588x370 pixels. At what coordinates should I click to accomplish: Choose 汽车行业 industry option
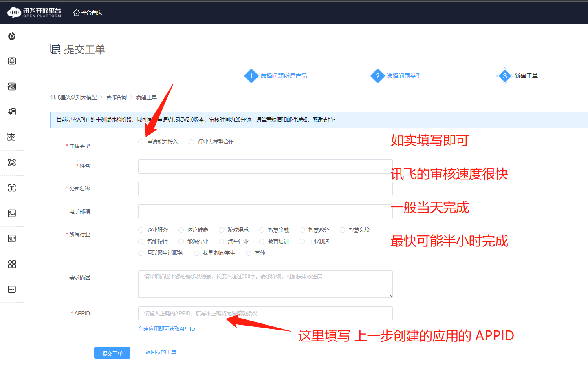222,241
